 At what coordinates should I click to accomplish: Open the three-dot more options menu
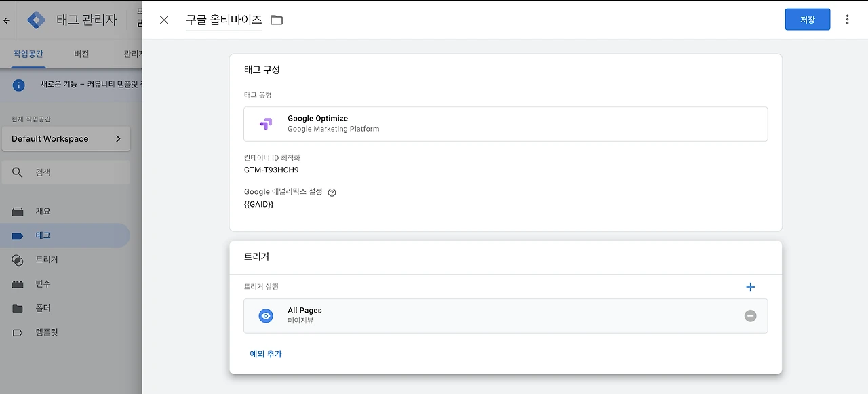pos(847,20)
